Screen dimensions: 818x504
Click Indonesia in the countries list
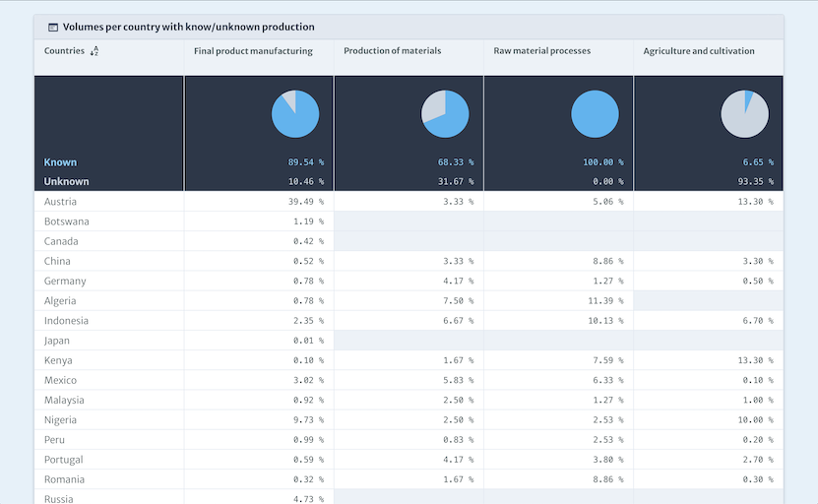(x=66, y=321)
